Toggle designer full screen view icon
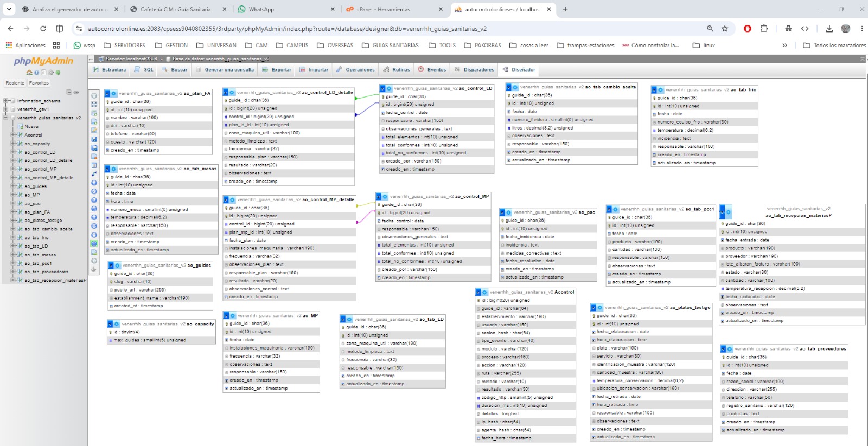 coord(94,104)
